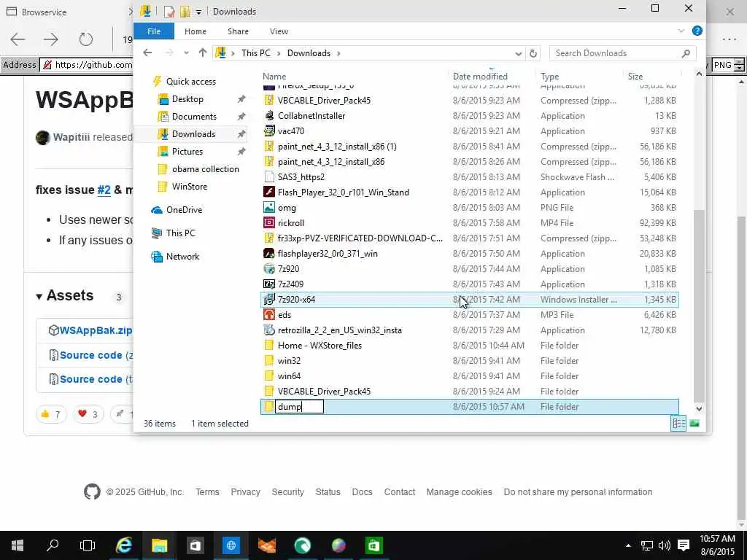Select the omg PNG file icon
Image resolution: width=747 pixels, height=560 pixels.
point(269,208)
